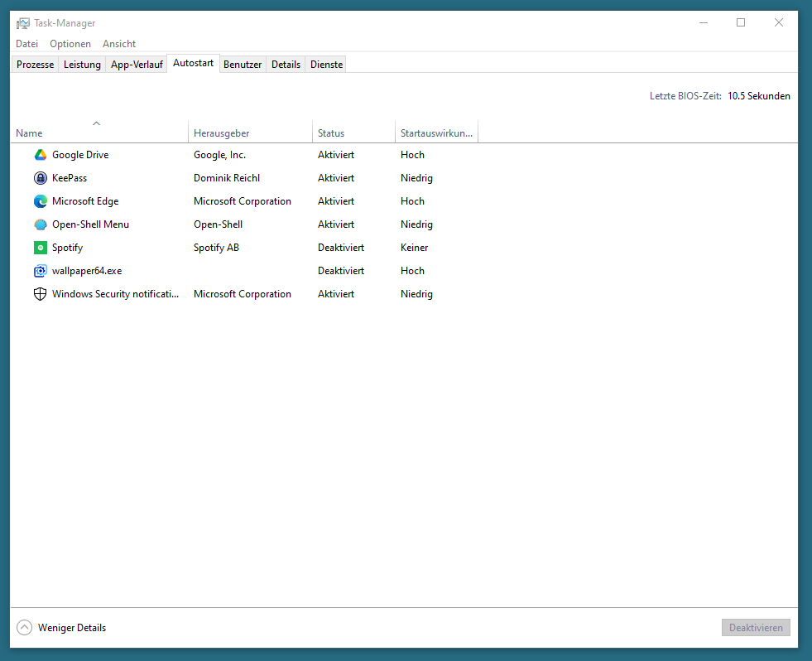Click the Letzte BIOS-Zeit label
The width and height of the screenshot is (812, 661).
coord(685,96)
